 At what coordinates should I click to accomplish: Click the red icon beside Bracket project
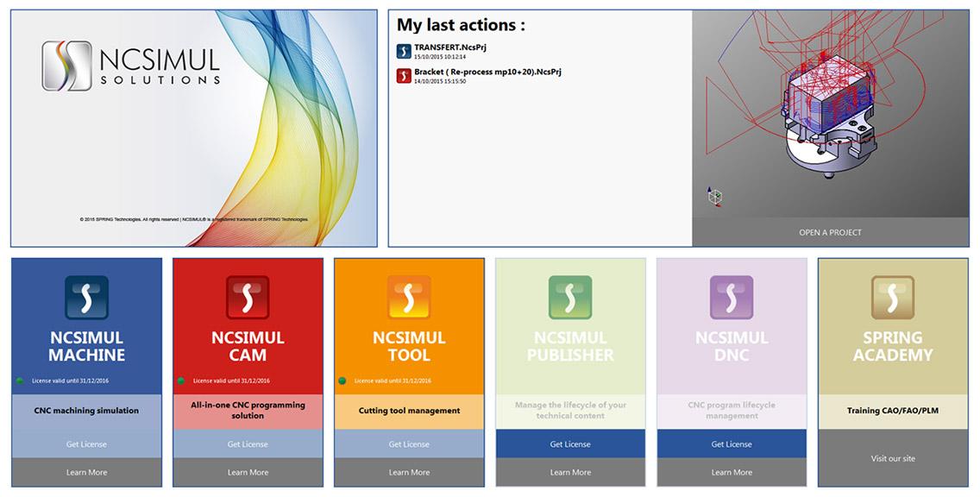tap(404, 76)
